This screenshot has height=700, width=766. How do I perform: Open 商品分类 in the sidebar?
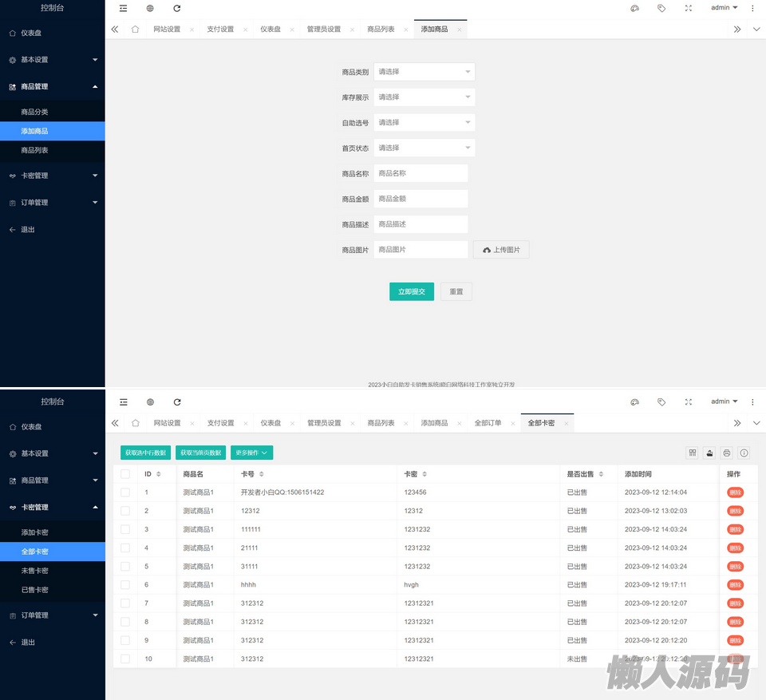[x=53, y=112]
